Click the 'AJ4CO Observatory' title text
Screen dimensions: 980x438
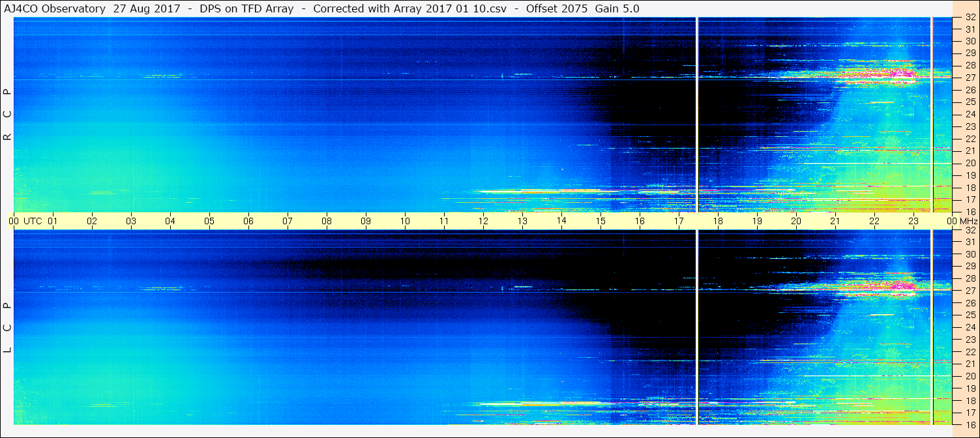click(56, 8)
